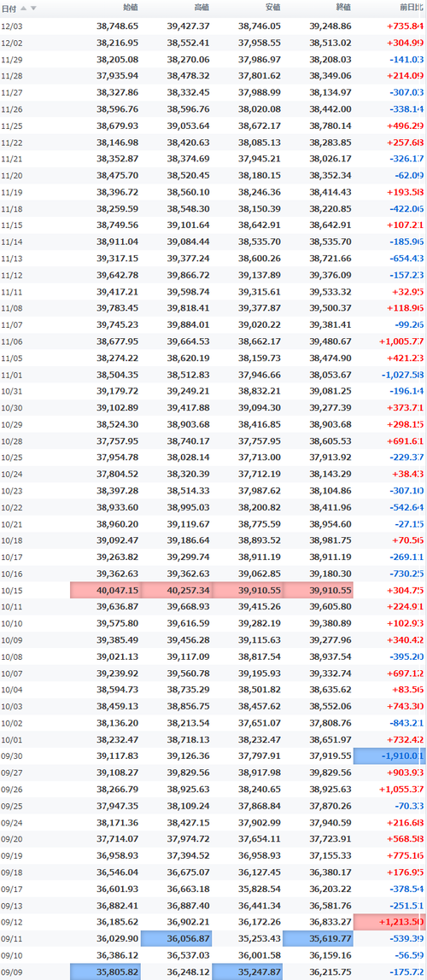Select high value 38,925.63 on 09/26
Screen dimensions: 427x980
click(x=188, y=788)
